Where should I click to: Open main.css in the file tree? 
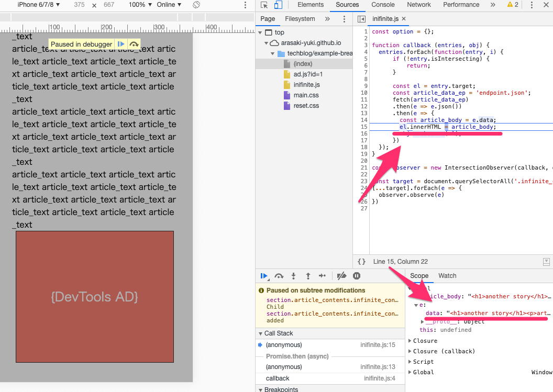pos(306,95)
